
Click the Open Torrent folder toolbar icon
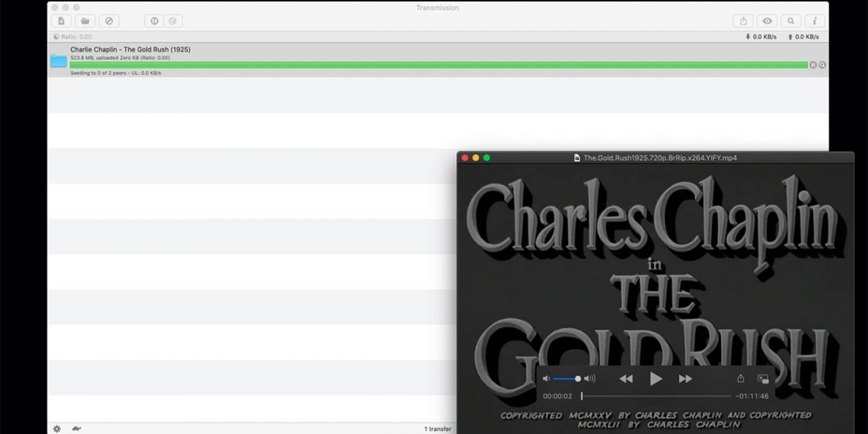point(85,21)
